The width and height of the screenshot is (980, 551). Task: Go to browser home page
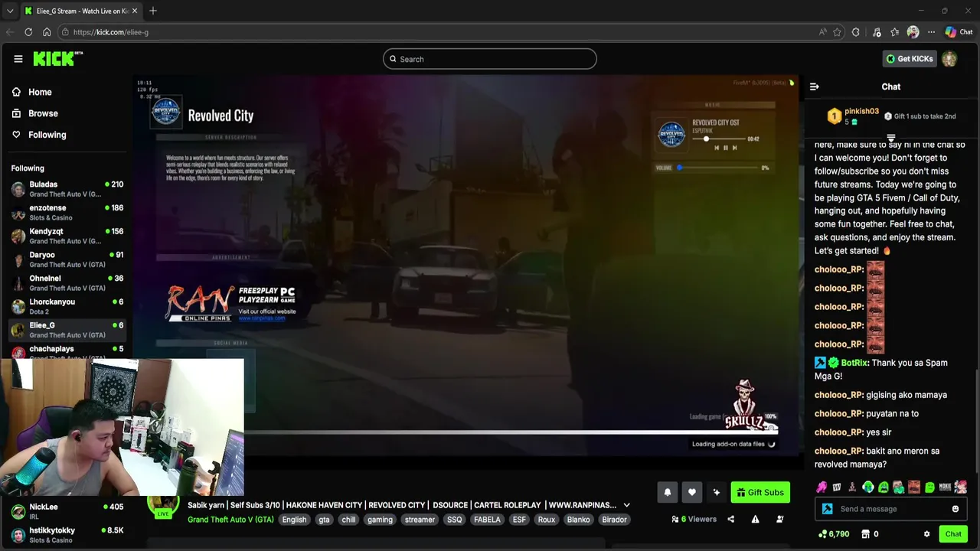pyautogui.click(x=47, y=32)
